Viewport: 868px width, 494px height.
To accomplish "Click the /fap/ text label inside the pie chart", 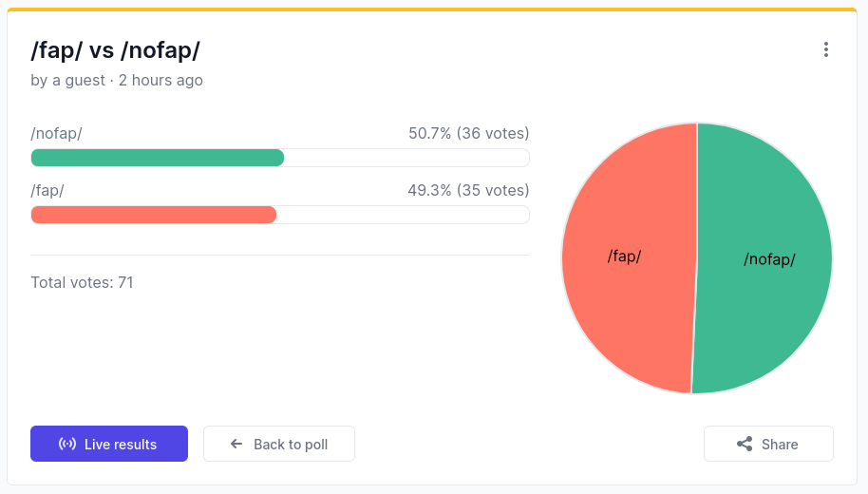I will tap(624, 256).
